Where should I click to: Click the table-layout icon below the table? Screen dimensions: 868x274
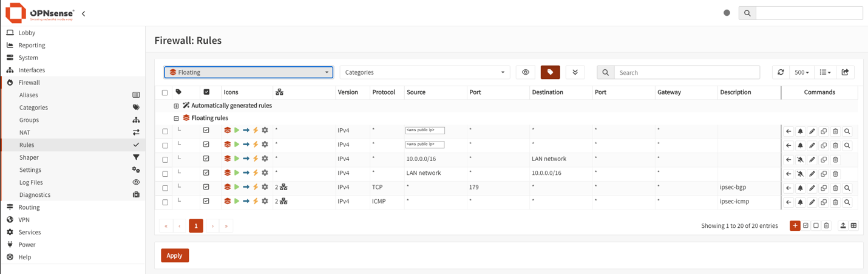point(853,225)
